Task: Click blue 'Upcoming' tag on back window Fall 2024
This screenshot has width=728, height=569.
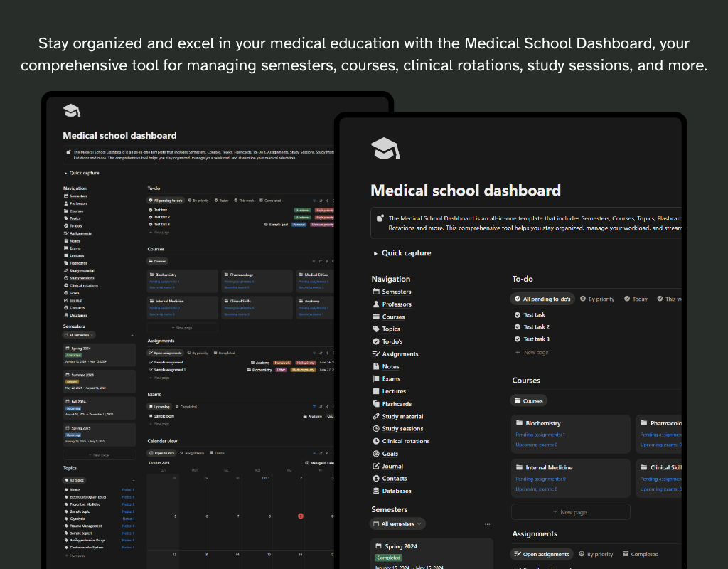Action: (x=73, y=409)
